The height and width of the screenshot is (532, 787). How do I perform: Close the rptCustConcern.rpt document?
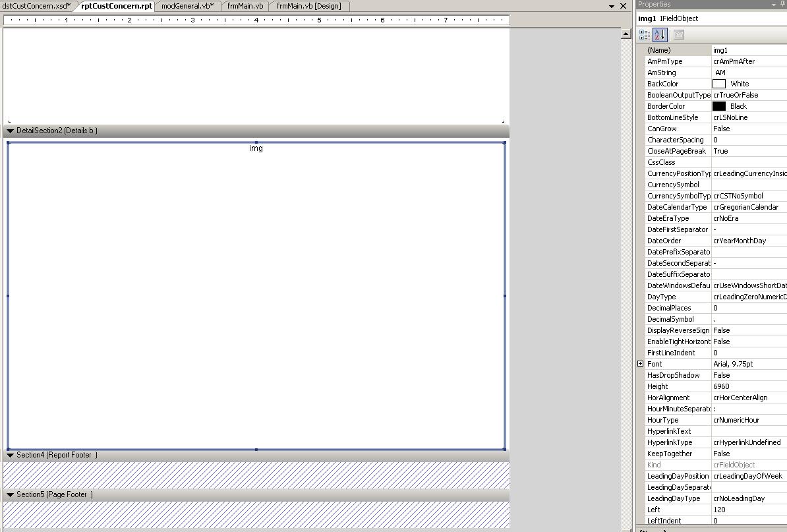pos(623,6)
